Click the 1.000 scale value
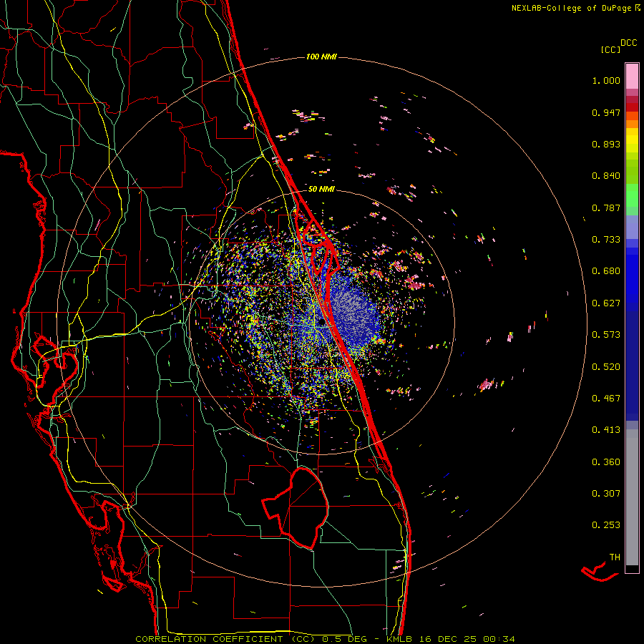 click(606, 80)
